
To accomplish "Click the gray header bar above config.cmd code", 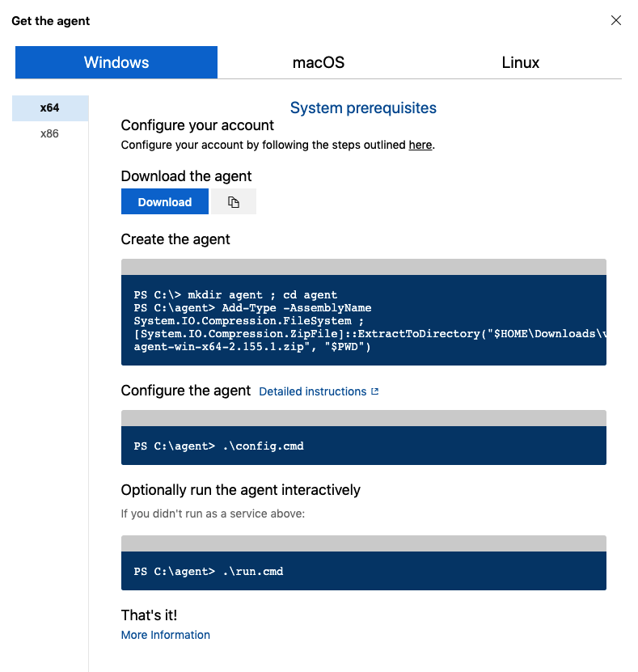I will [363, 418].
